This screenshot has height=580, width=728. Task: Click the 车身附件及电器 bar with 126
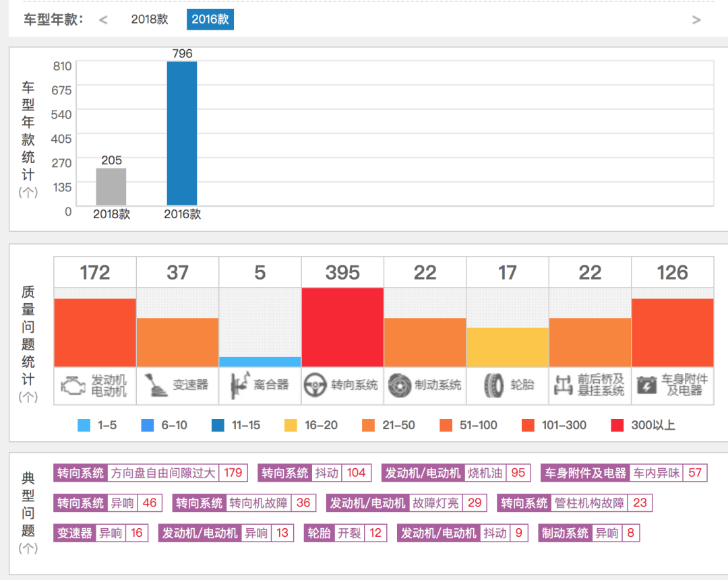pyautogui.click(x=673, y=333)
